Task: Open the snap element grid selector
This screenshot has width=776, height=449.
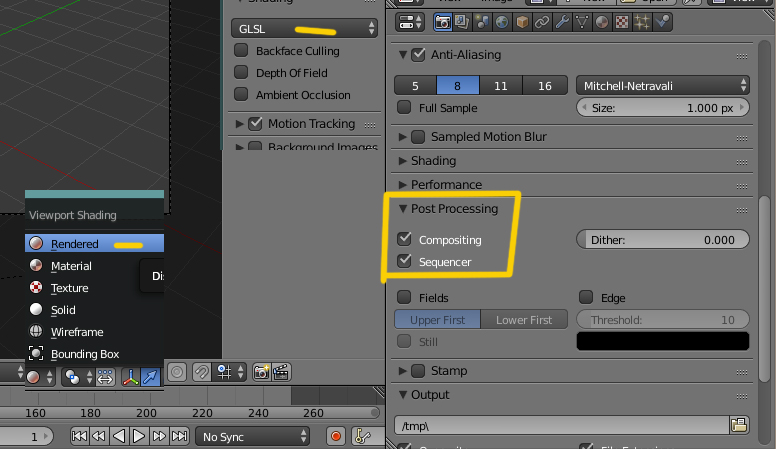Action: pyautogui.click(x=230, y=372)
